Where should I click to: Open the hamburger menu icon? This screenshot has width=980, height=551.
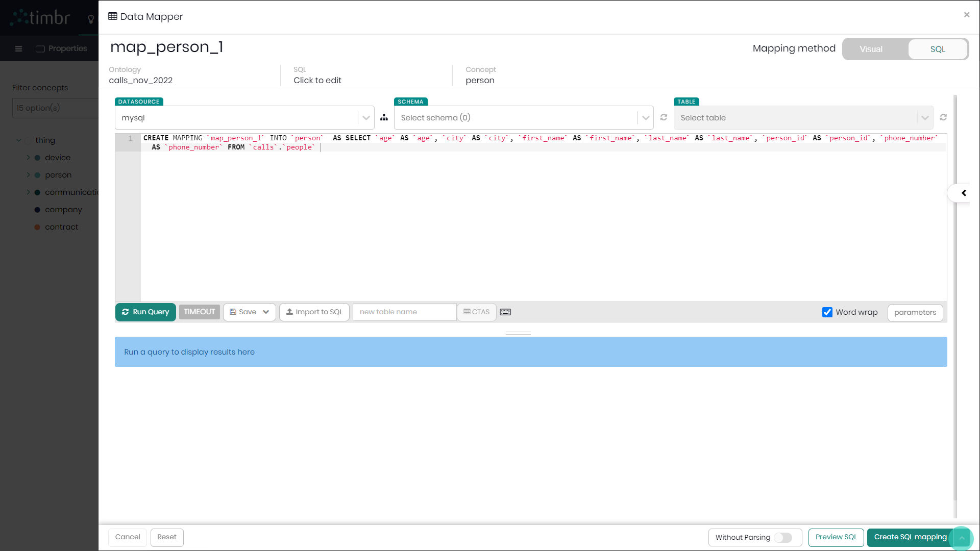click(x=18, y=49)
